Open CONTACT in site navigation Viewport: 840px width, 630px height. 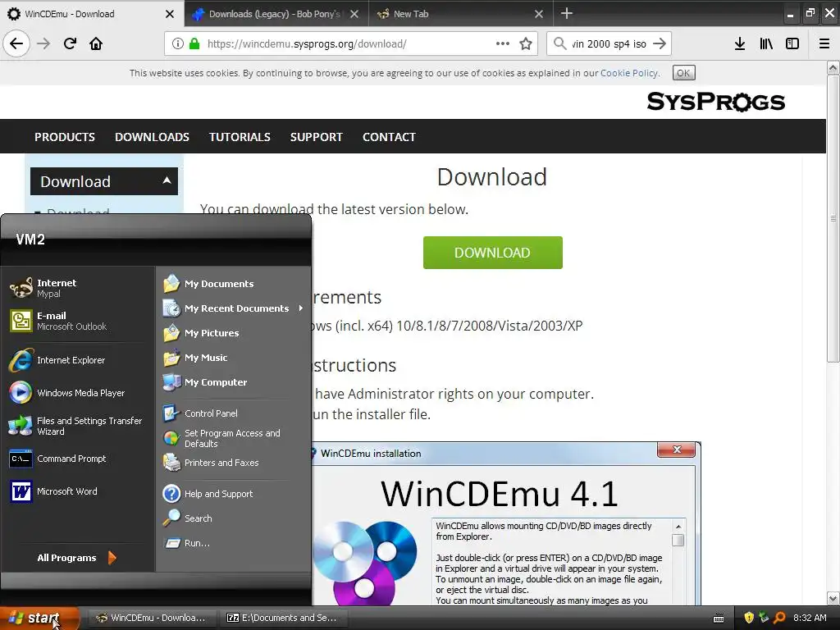pos(389,137)
